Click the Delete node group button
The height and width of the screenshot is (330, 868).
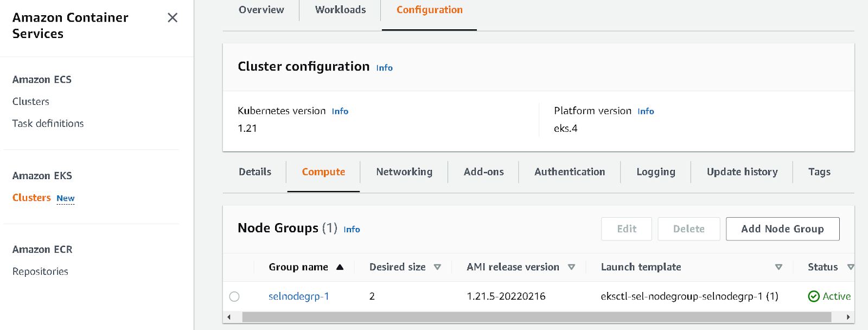tap(689, 229)
